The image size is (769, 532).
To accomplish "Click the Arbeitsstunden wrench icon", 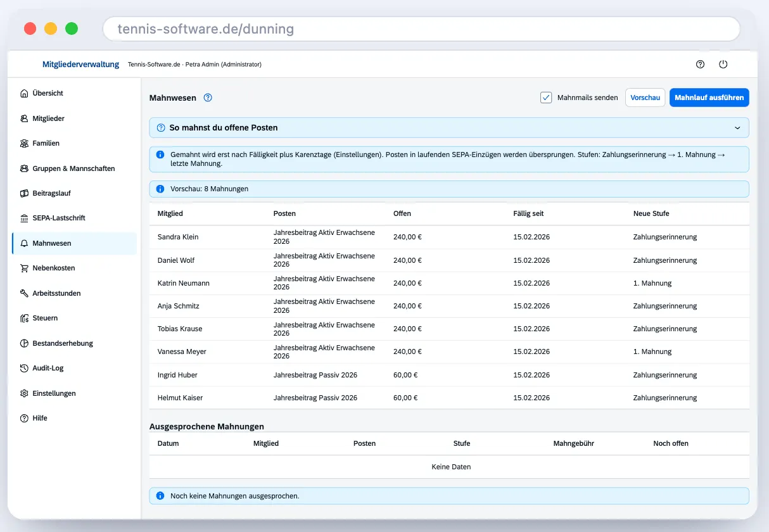I will [25, 293].
